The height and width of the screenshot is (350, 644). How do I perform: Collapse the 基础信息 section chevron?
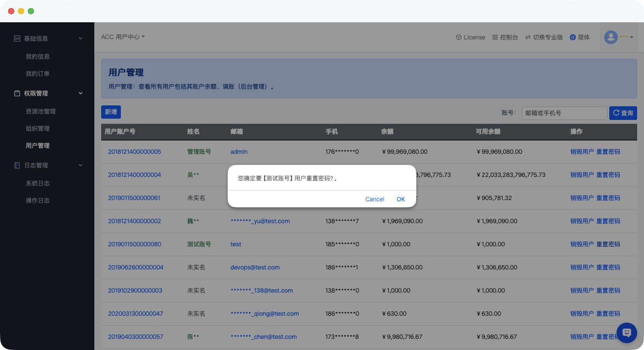point(81,39)
